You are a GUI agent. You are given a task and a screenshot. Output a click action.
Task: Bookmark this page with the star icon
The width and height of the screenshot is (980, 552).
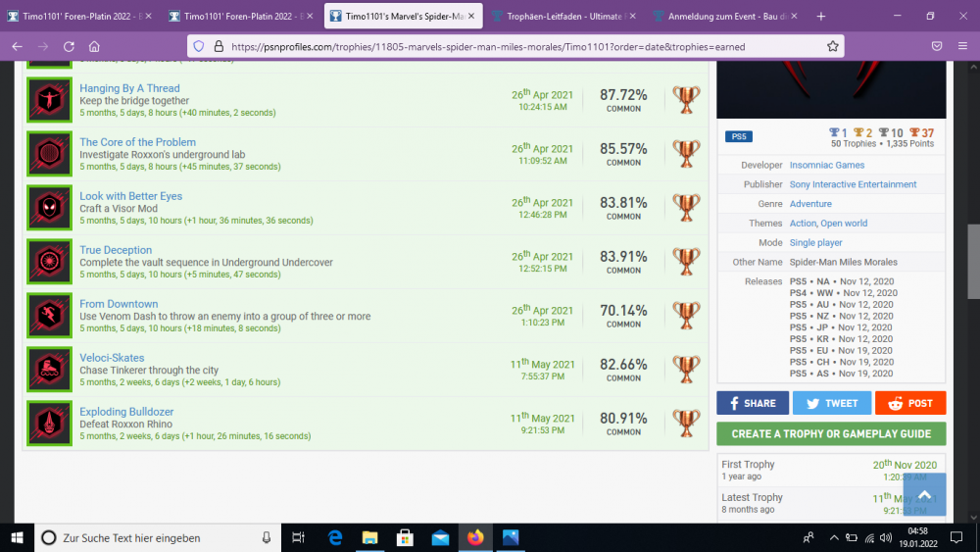[x=832, y=46]
